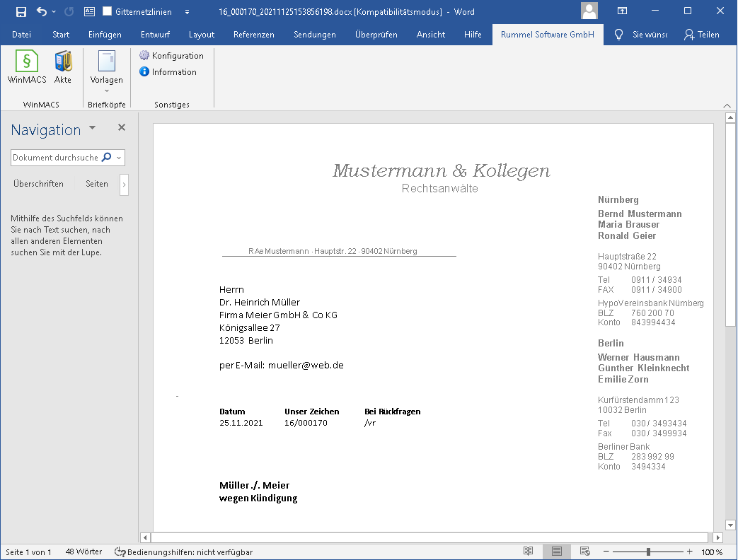
Task: Open the Ansicht tab
Action: click(431, 35)
